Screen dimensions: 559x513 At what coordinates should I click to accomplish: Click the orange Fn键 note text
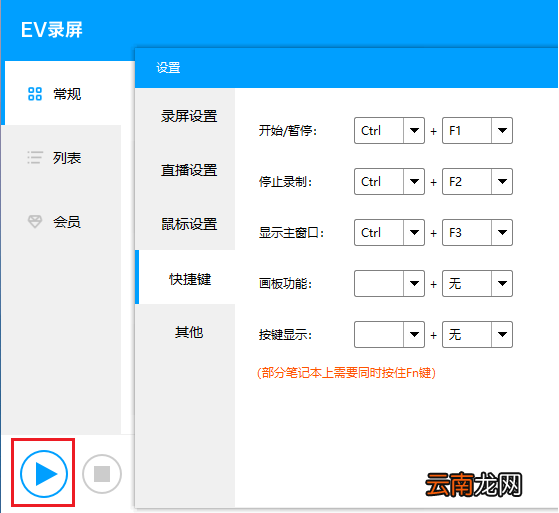pos(346,373)
